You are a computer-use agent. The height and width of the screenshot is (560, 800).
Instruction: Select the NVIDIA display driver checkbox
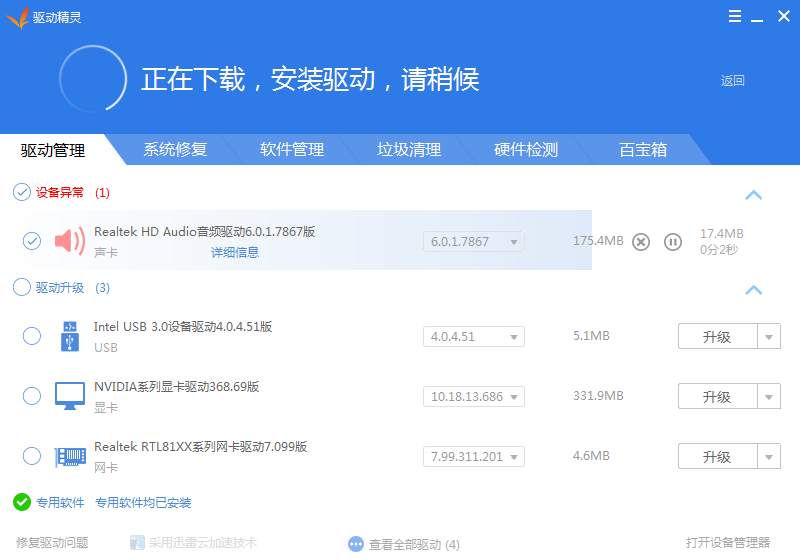[x=32, y=396]
